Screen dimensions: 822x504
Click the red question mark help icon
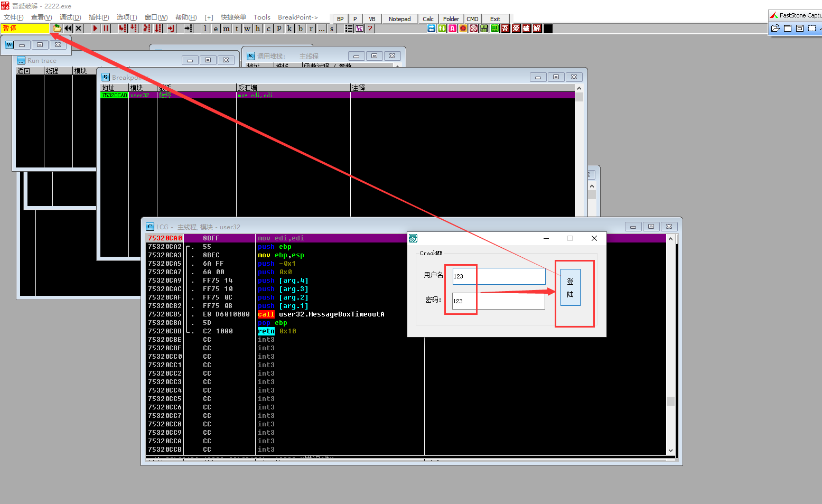point(370,29)
